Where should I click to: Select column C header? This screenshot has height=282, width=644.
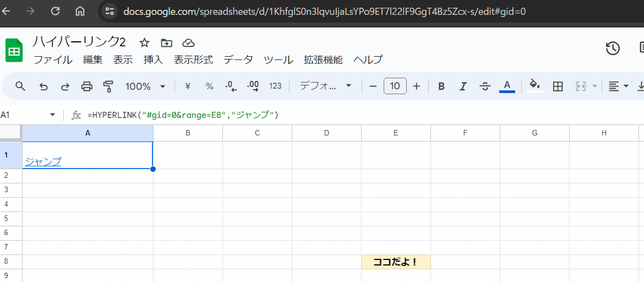coord(257,133)
